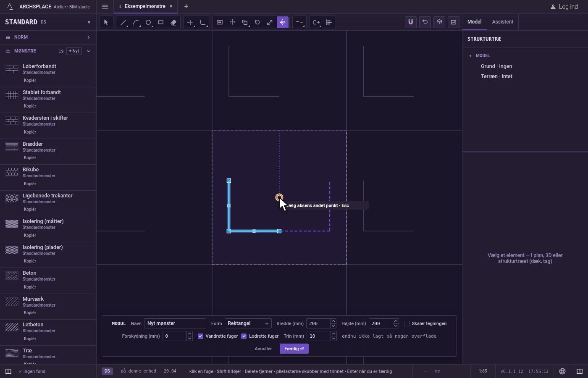
Task: Expand the NORM section
Action: pyautogui.click(x=48, y=37)
